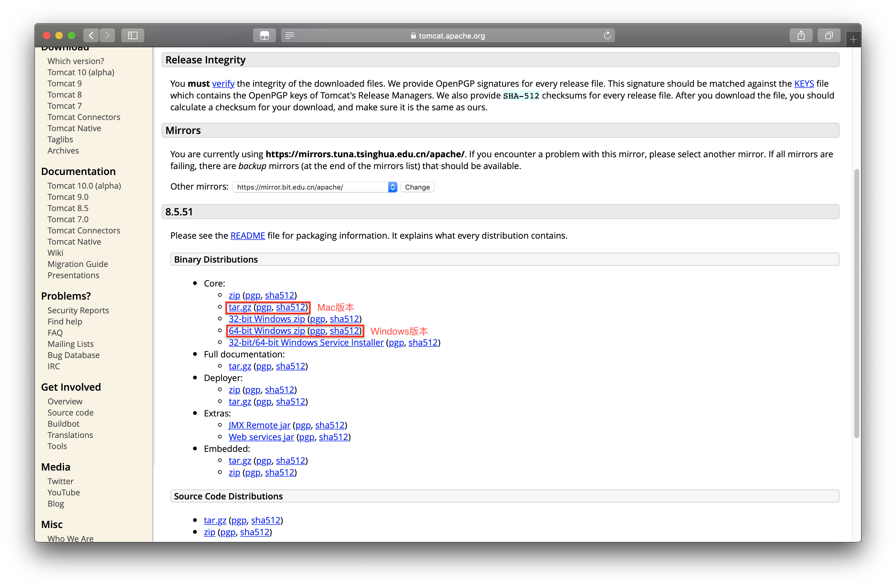Viewport: 896px width, 588px height.
Task: Click the page vertical scrollbar
Action: 857,303
